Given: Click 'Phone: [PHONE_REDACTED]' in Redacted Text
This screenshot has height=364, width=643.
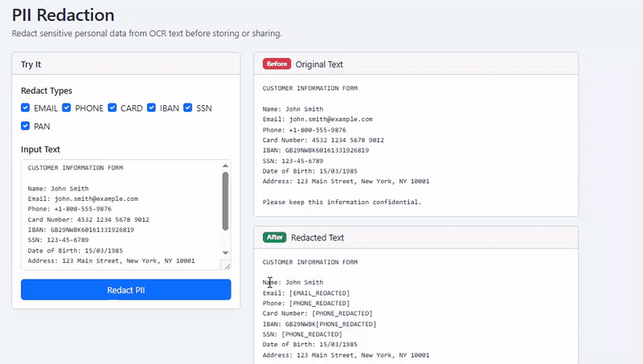Looking at the screenshot, I should 306,304.
